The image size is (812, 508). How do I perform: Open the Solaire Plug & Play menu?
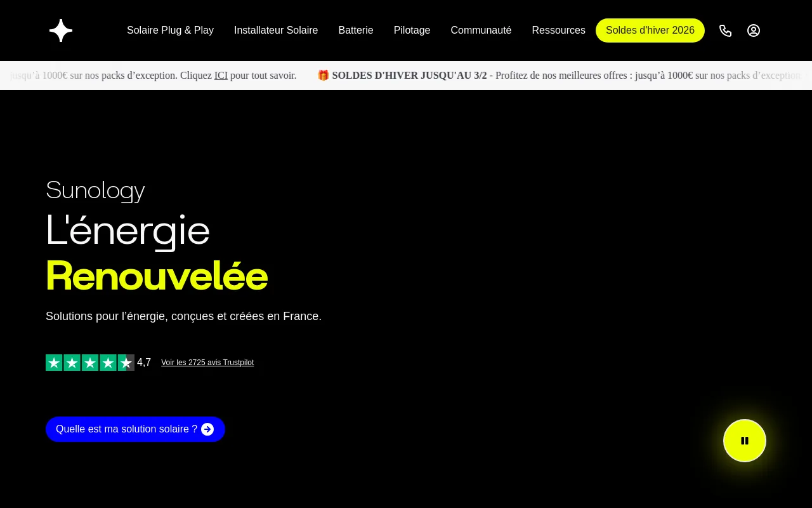point(170,30)
